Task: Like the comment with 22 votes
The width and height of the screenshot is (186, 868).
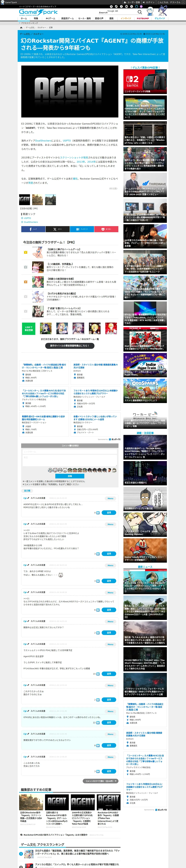Action: pos(98,722)
